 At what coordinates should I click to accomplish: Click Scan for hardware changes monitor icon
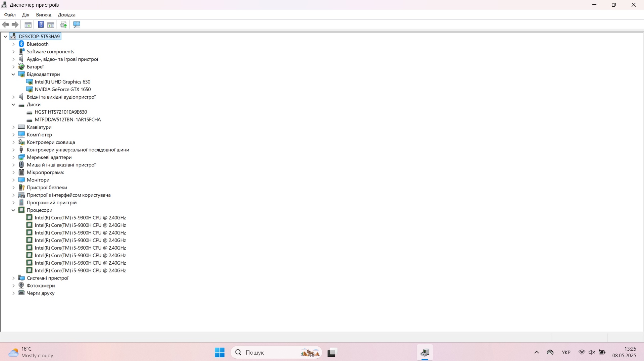(x=77, y=24)
